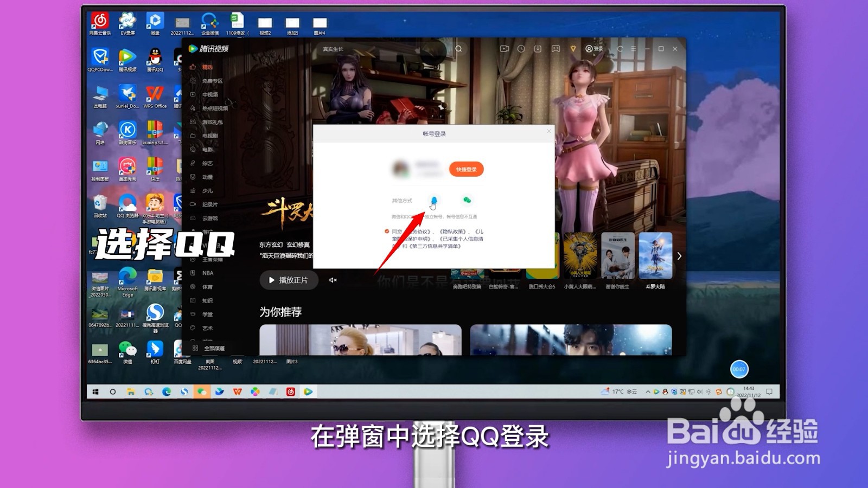Viewport: 868px width, 488px height.
Task: Switch to the 精选 sidebar section
Action: point(206,68)
